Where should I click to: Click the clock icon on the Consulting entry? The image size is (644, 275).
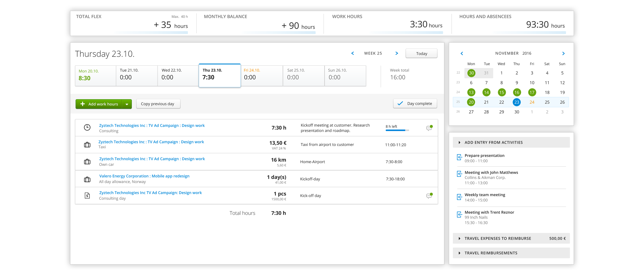[x=87, y=127]
